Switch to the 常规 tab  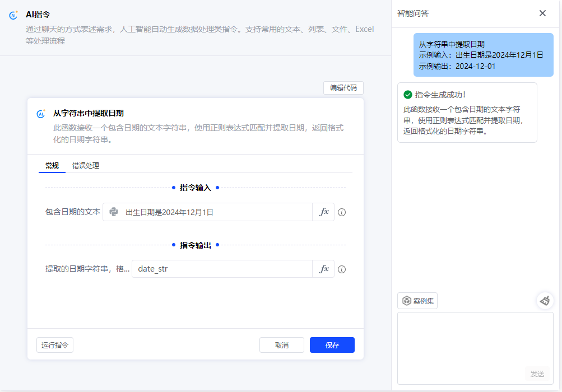pyautogui.click(x=52, y=166)
